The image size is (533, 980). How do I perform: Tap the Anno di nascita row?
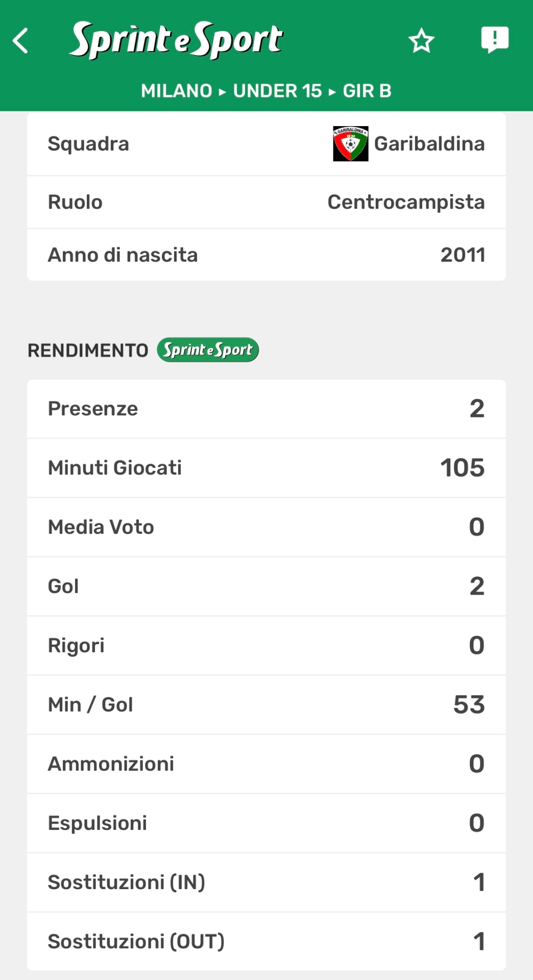coord(266,255)
